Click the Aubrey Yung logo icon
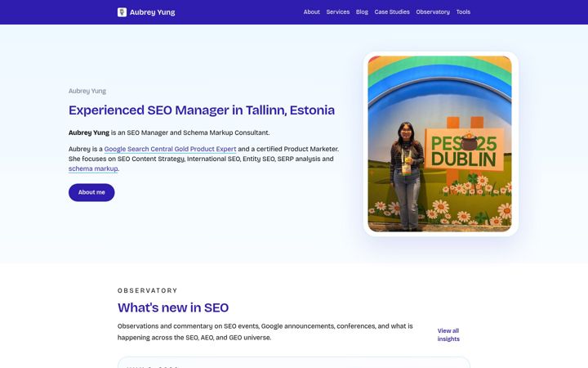Image resolution: width=588 pixels, height=368 pixels. pos(122,12)
